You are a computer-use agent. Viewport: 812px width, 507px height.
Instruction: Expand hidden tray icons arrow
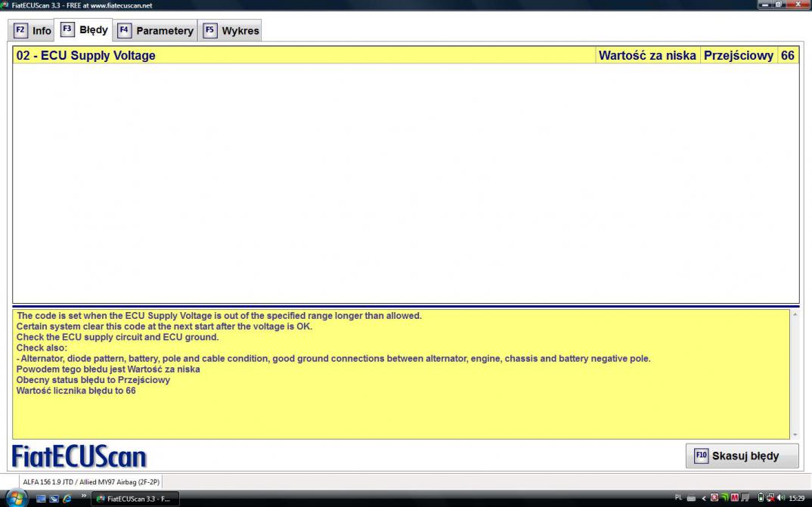pyautogui.click(x=705, y=499)
